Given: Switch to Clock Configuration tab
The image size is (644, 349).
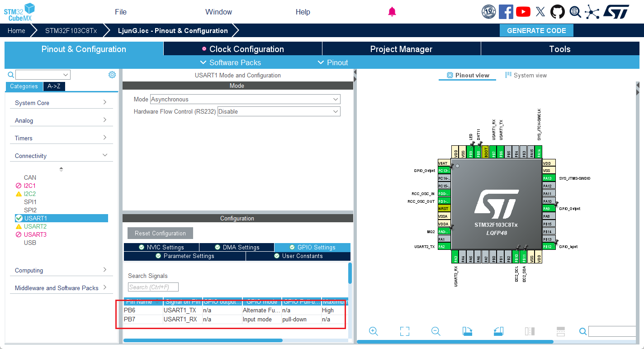Looking at the screenshot, I should click(x=243, y=49).
